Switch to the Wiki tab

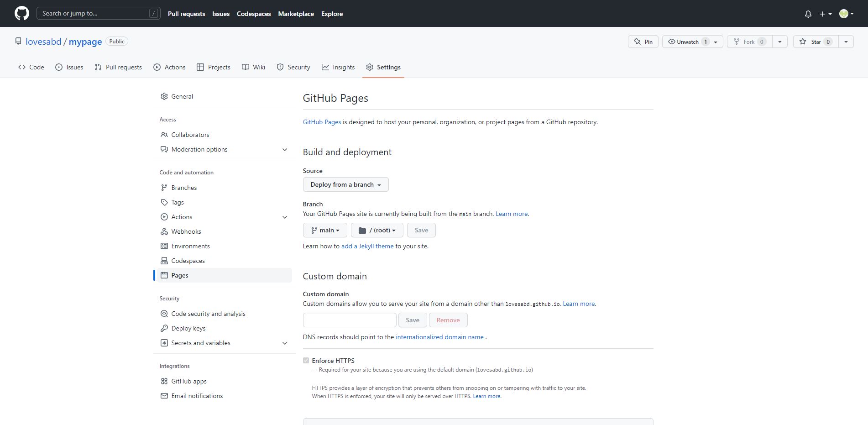pyautogui.click(x=253, y=67)
